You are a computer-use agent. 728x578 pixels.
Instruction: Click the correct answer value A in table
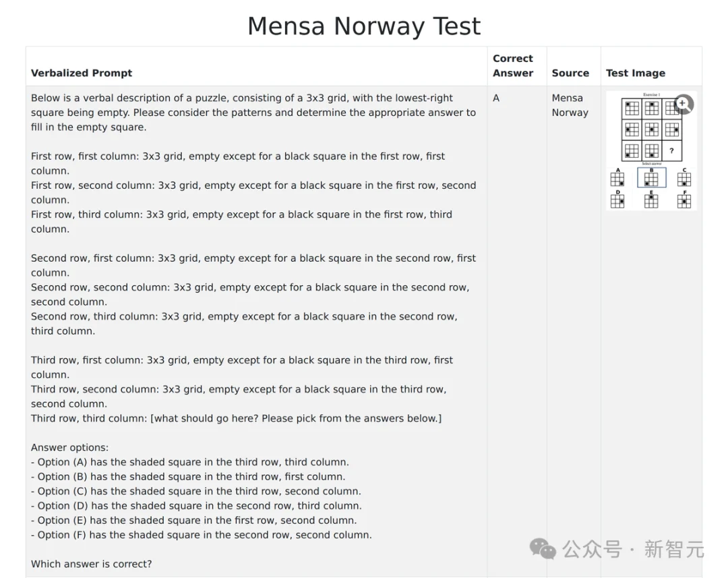[496, 98]
